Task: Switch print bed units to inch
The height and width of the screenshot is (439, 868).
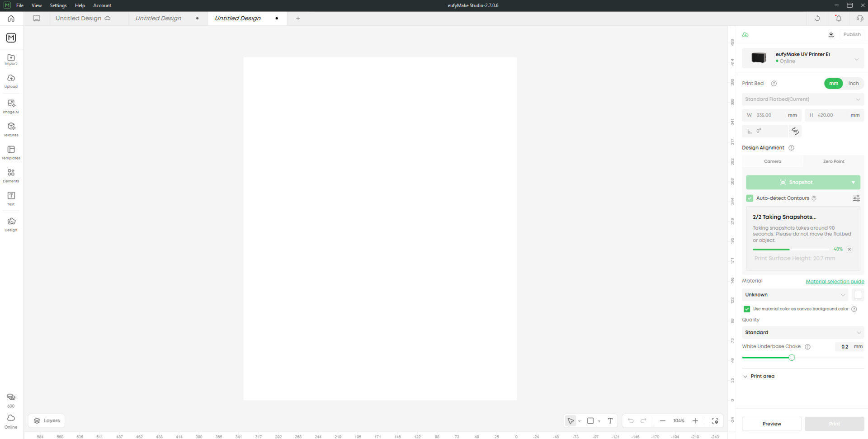Action: pyautogui.click(x=853, y=84)
